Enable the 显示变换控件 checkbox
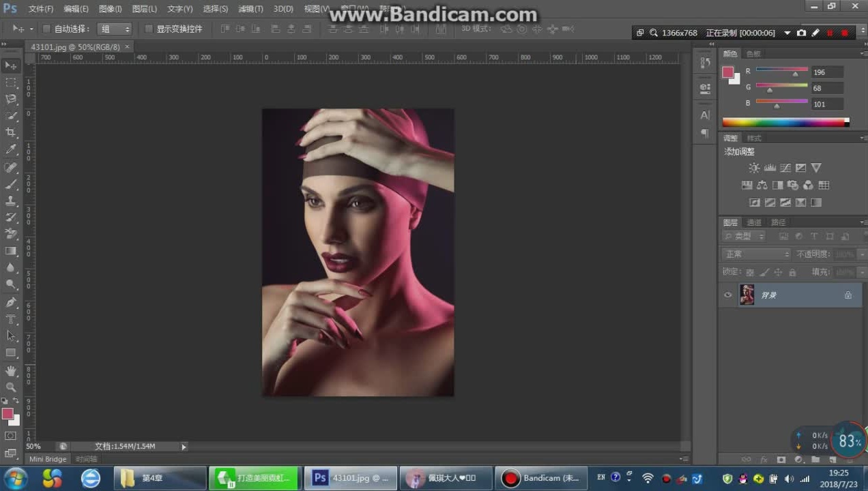Image resolution: width=868 pixels, height=491 pixels. (149, 29)
